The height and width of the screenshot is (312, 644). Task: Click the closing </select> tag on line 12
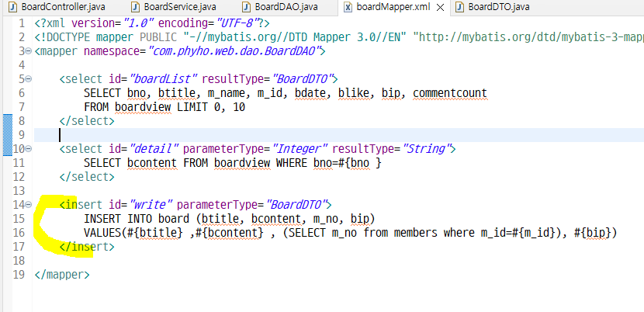click(x=87, y=177)
